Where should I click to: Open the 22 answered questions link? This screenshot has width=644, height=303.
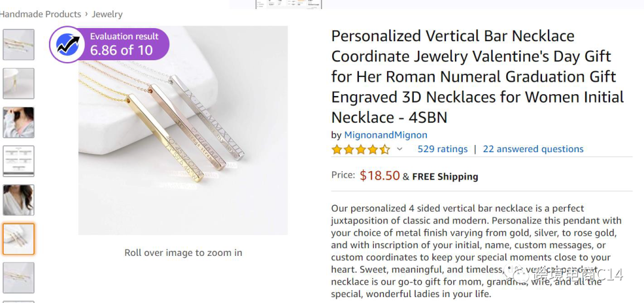(533, 149)
